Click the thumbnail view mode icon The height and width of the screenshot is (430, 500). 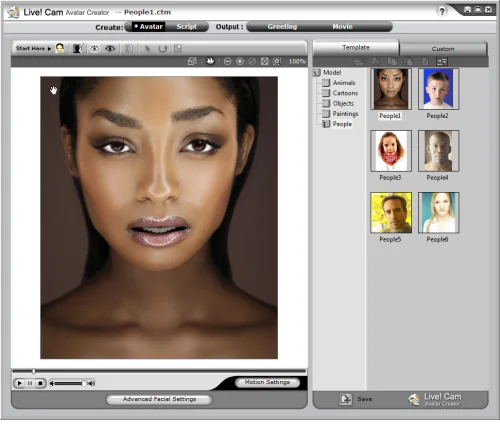click(x=442, y=62)
